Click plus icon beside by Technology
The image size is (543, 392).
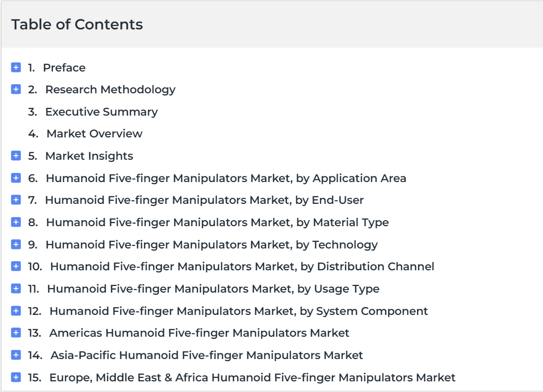(16, 244)
